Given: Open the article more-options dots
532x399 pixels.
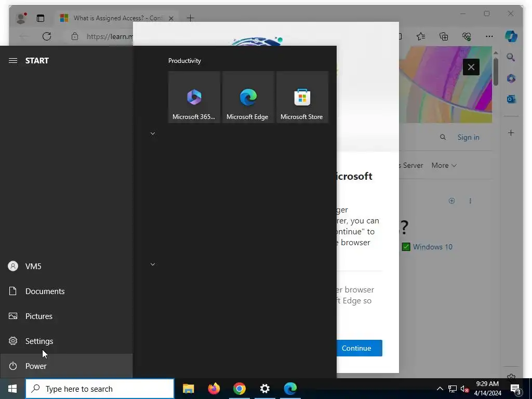Looking at the screenshot, I should point(470,201).
